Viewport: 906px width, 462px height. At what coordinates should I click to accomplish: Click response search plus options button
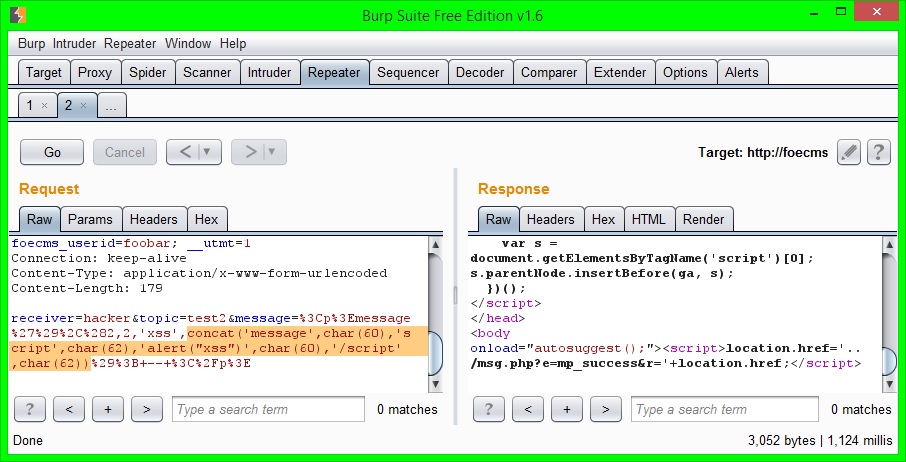pyautogui.click(x=567, y=409)
